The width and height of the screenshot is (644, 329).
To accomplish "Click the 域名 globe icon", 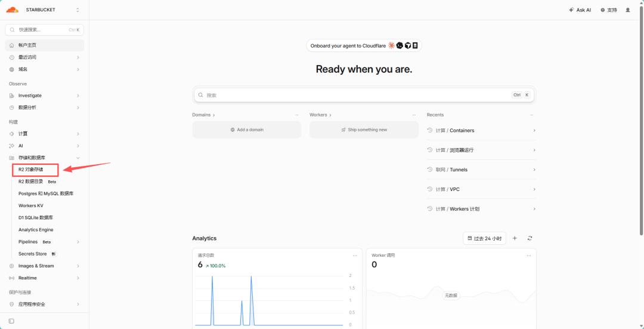I will [x=11, y=69].
